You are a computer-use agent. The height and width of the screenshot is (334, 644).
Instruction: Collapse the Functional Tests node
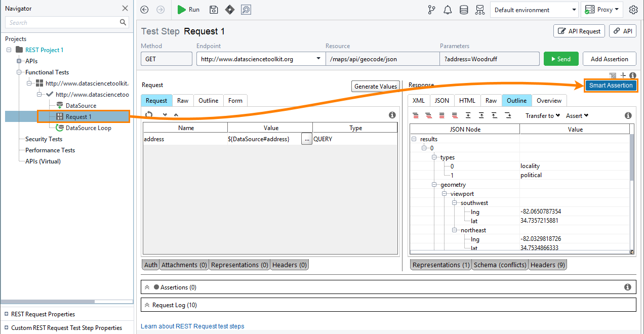[x=19, y=72]
